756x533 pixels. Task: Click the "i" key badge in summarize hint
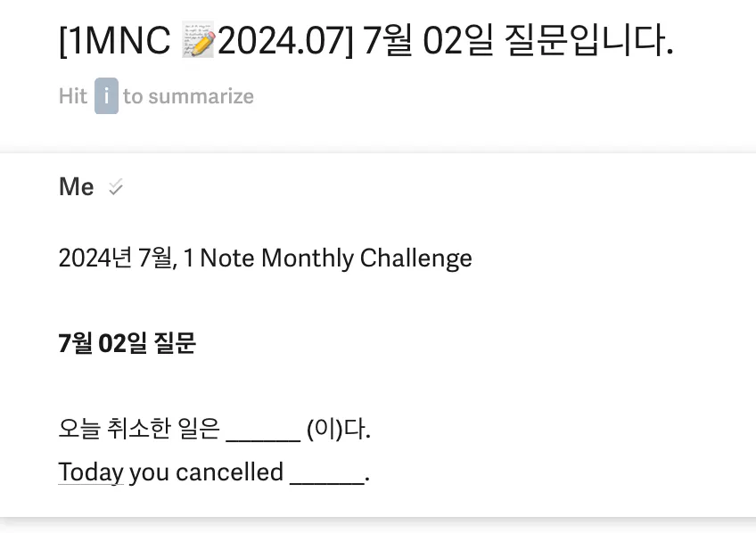pos(106,96)
